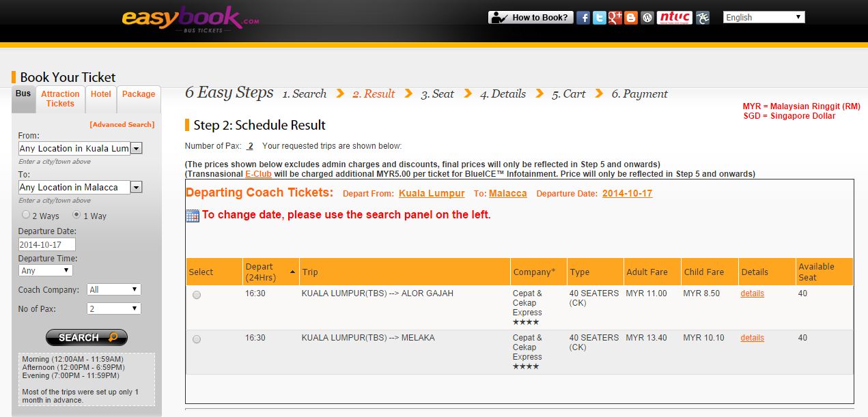This screenshot has width=868, height=417.
Task: Select the 1 Way radio button
Action: (76, 215)
